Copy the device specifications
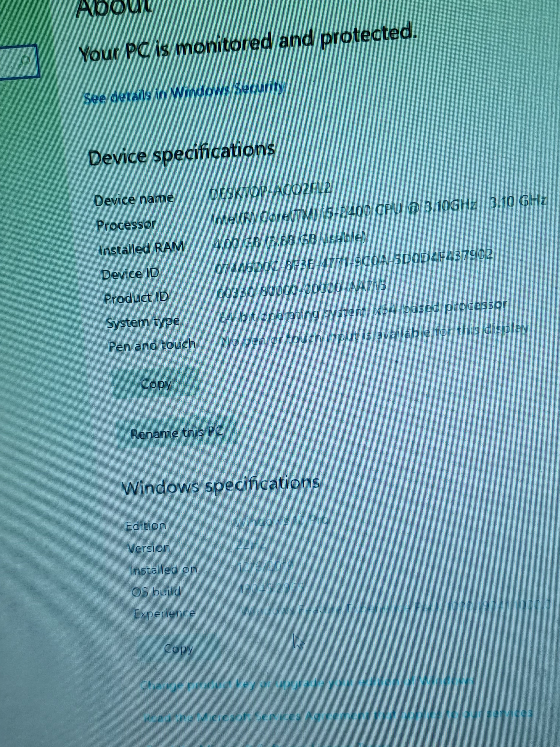560x747 pixels. [156, 383]
